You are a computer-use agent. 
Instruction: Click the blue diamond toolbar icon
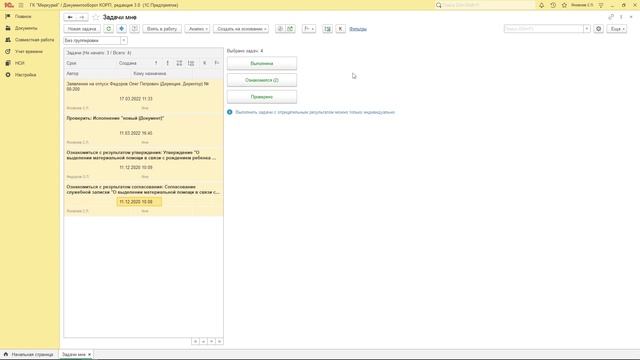pyautogui.click(x=122, y=29)
